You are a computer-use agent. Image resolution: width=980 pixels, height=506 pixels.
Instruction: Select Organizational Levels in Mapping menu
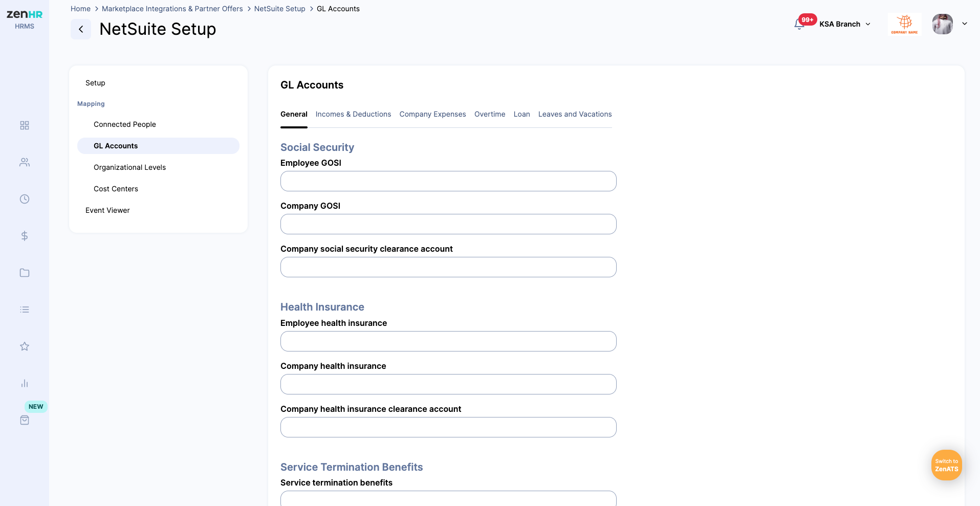(130, 167)
